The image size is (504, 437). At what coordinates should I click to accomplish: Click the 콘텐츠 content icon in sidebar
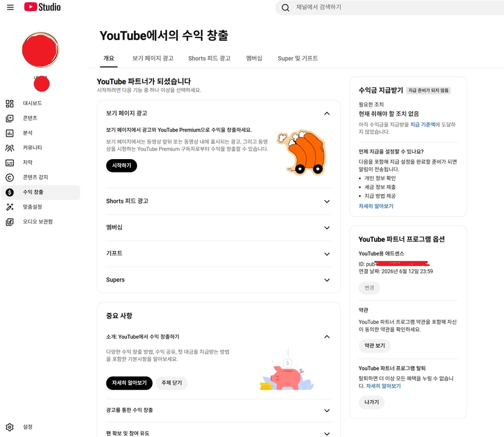click(x=10, y=118)
